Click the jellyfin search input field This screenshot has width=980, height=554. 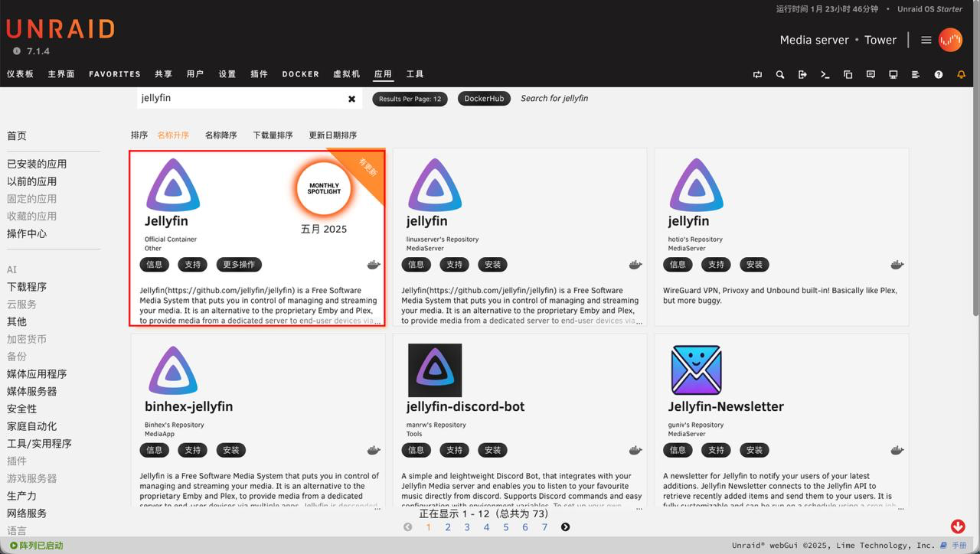pos(237,99)
